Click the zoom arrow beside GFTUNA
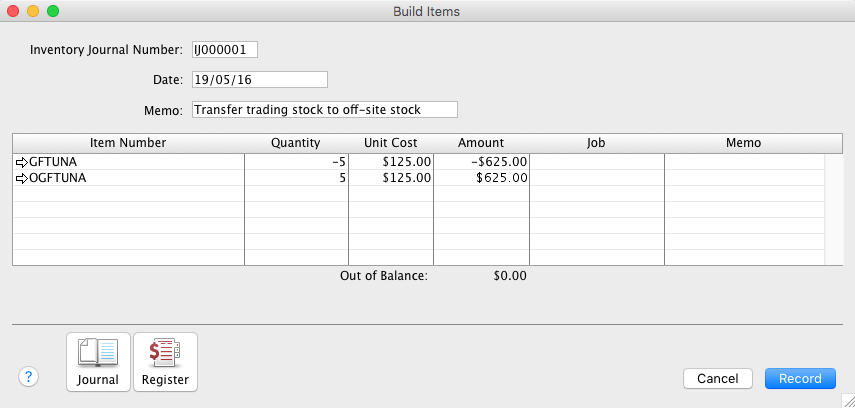 pyautogui.click(x=22, y=161)
